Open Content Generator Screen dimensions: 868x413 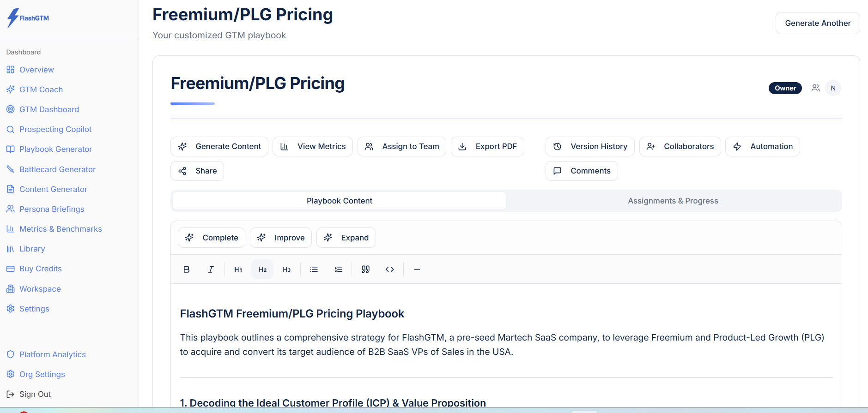click(47, 189)
